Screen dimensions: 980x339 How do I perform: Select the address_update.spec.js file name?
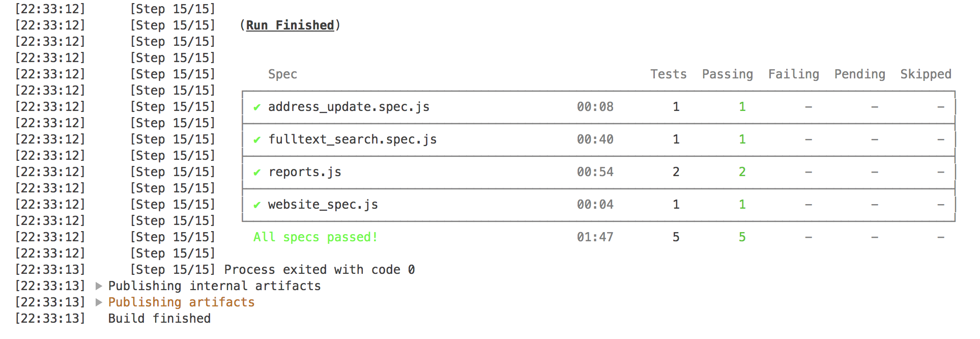pyautogui.click(x=349, y=107)
